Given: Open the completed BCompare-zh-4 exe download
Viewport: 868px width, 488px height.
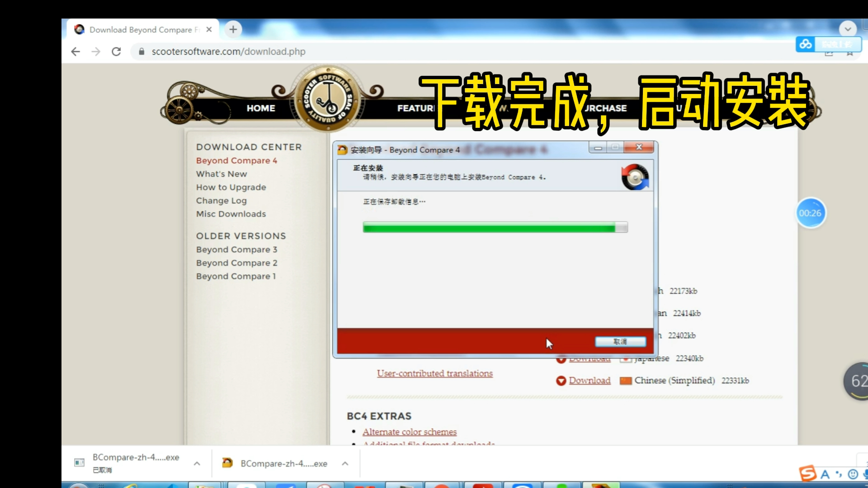Looking at the screenshot, I should click(283, 464).
